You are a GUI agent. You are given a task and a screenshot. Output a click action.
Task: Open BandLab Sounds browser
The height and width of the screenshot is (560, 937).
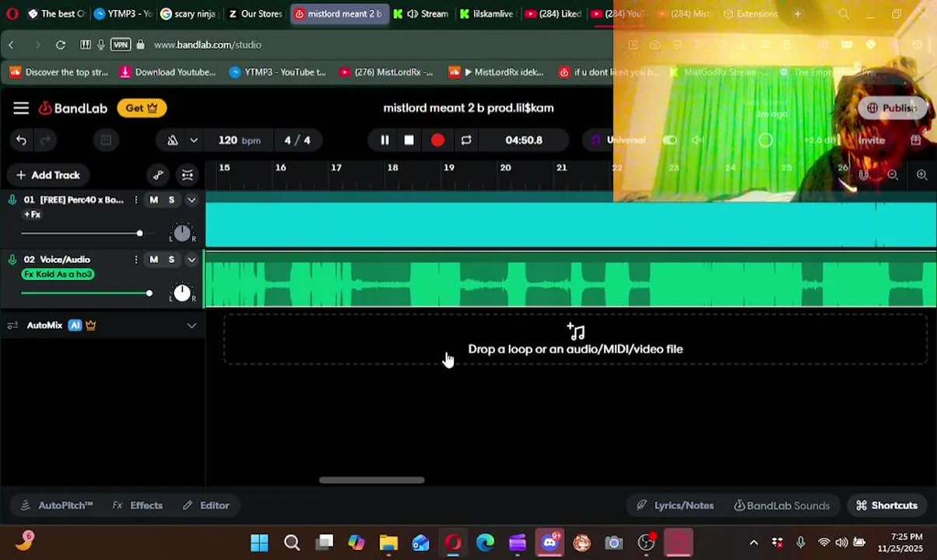[x=782, y=506]
